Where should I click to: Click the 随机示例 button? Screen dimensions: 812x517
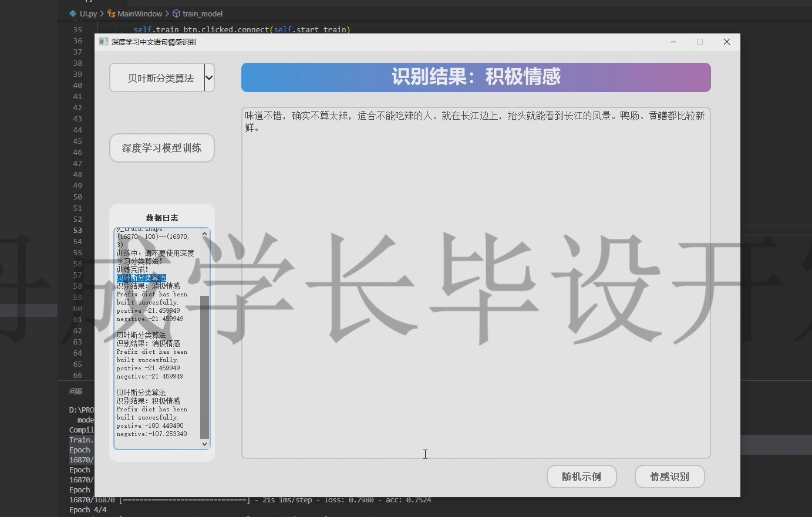coord(581,477)
